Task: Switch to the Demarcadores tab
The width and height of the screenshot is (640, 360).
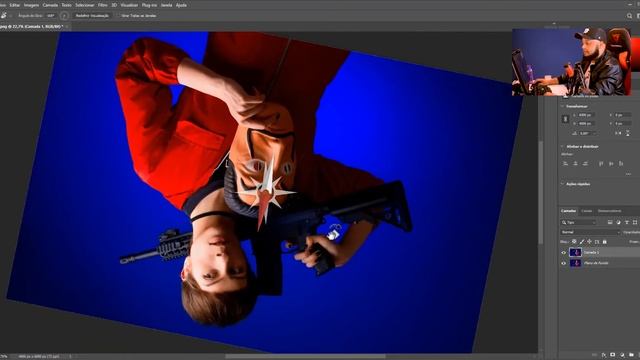Action: pyautogui.click(x=609, y=211)
